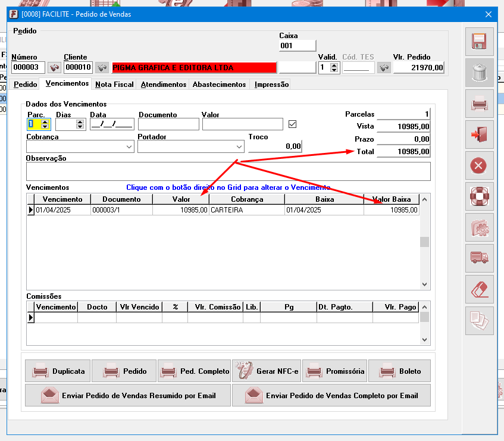The width and height of the screenshot is (504, 441).
Task: Click Vlr. Comissão column header
Action: point(215,307)
